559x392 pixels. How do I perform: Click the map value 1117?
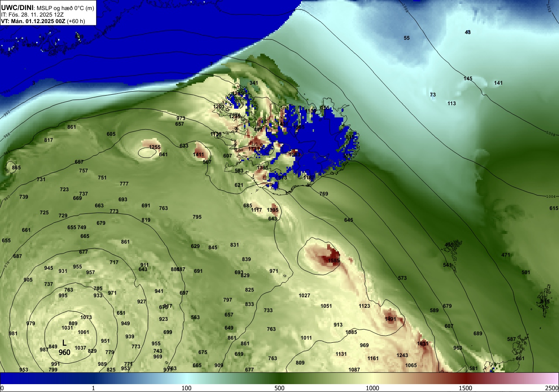tap(256, 210)
